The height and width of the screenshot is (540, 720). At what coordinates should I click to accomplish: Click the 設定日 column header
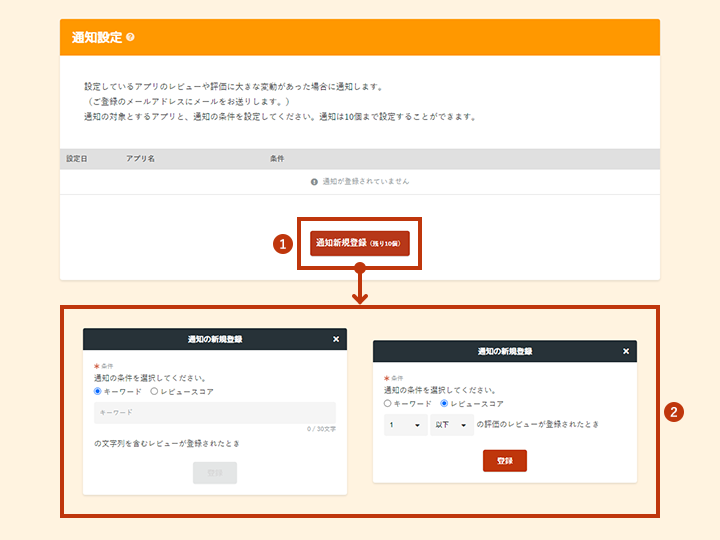click(77, 159)
